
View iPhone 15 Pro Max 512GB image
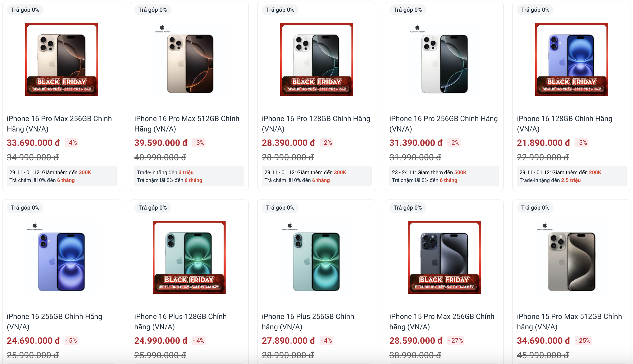point(572,257)
